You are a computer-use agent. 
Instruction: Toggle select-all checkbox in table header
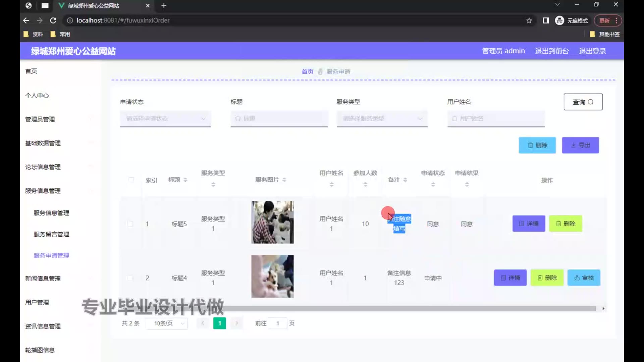click(x=131, y=180)
